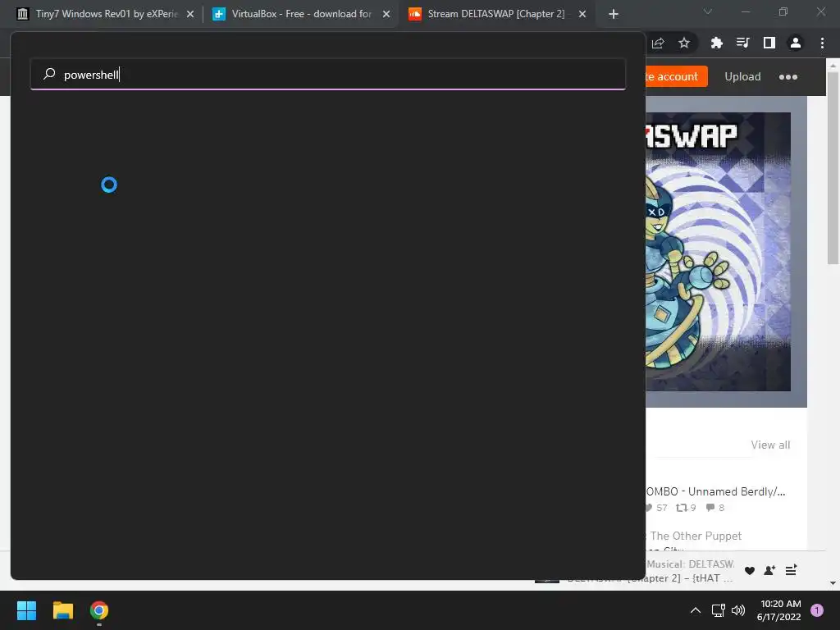This screenshot has width=840, height=630.
Task: Open the notification badge showing 1
Action: pos(817,610)
